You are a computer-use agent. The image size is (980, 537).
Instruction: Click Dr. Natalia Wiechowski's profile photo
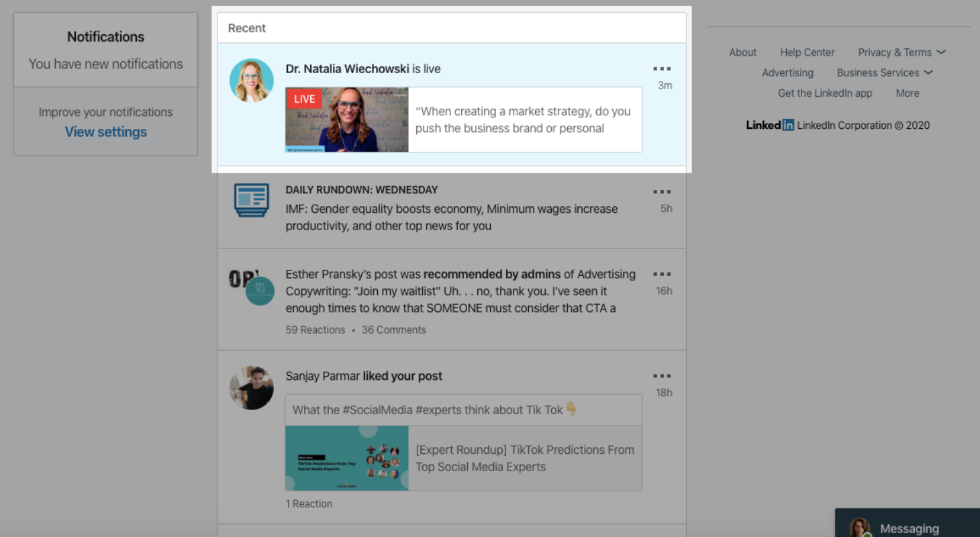(252, 81)
